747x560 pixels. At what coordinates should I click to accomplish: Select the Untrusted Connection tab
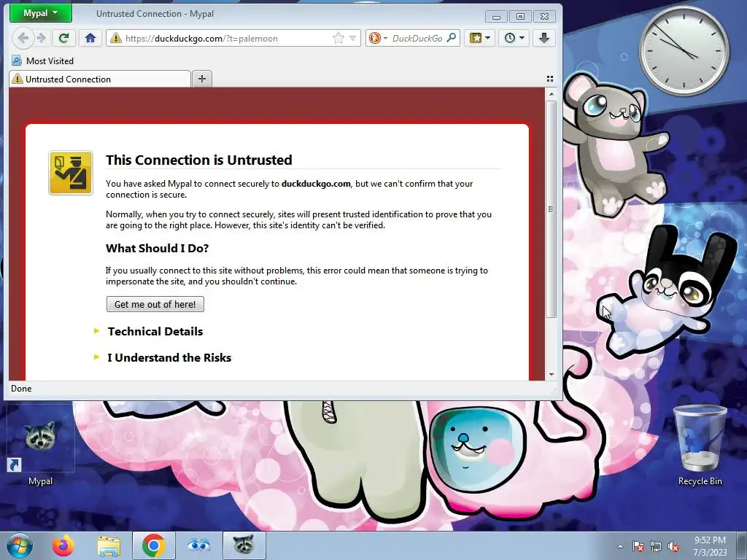click(100, 79)
